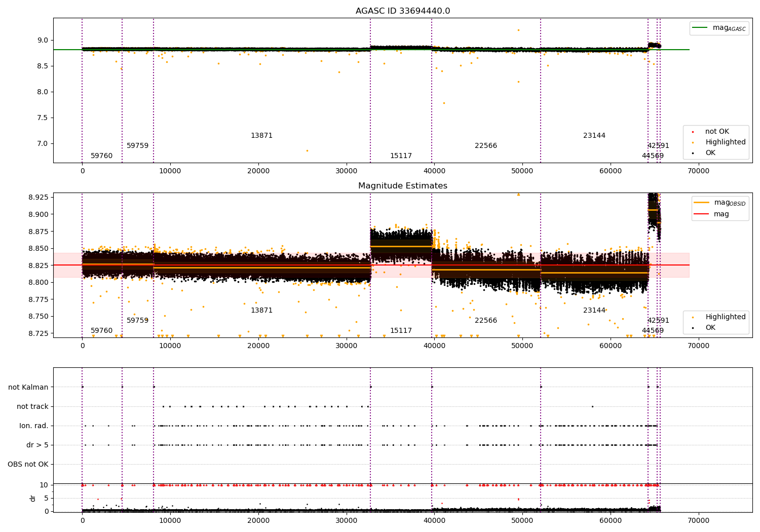The width and height of the screenshot is (760, 532).
Task: Click OBSID label 13871 in the top plot
Action: [262, 136]
